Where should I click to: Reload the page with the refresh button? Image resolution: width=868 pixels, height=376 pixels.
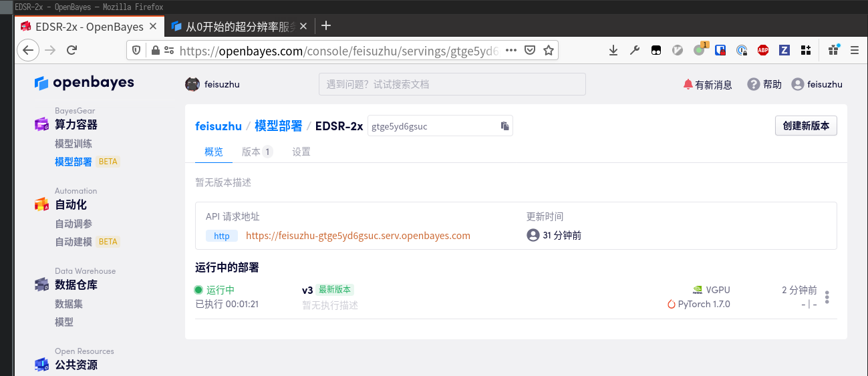point(72,50)
